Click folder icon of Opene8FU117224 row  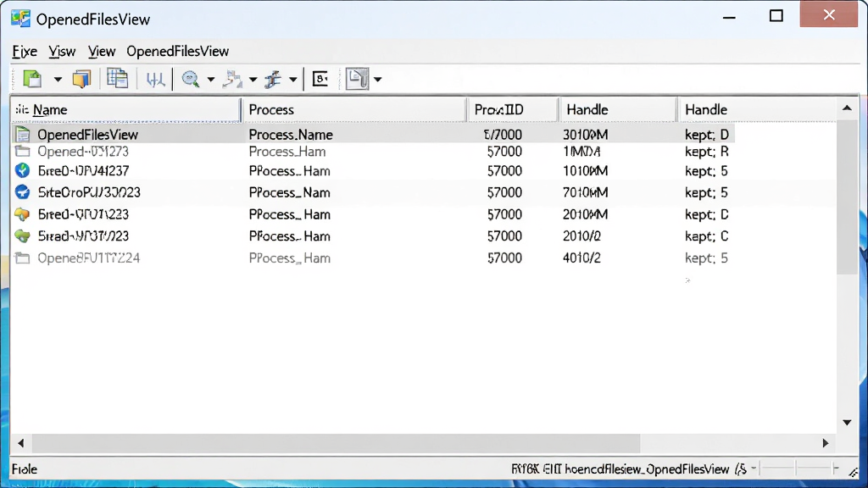coord(22,258)
